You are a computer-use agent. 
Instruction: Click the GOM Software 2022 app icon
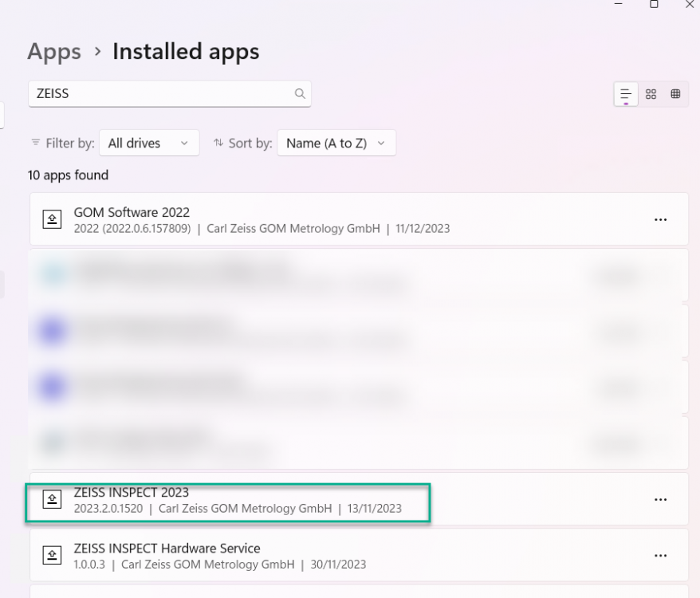(52, 220)
